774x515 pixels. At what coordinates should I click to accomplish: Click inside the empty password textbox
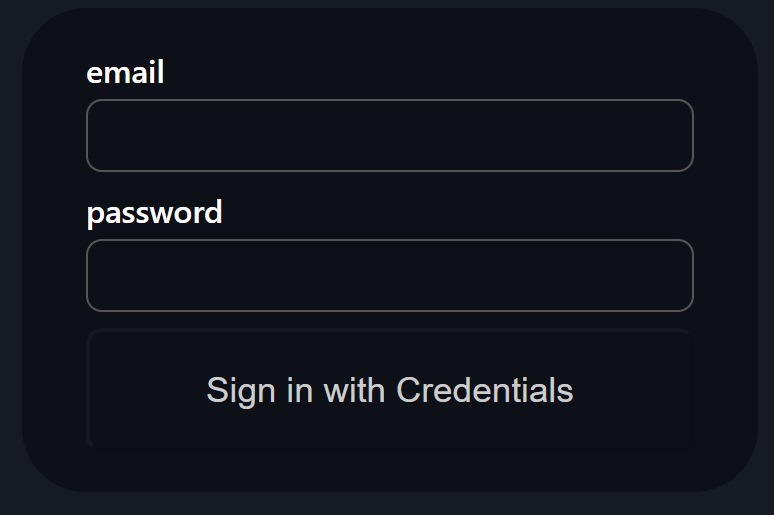pyautogui.click(x=390, y=275)
